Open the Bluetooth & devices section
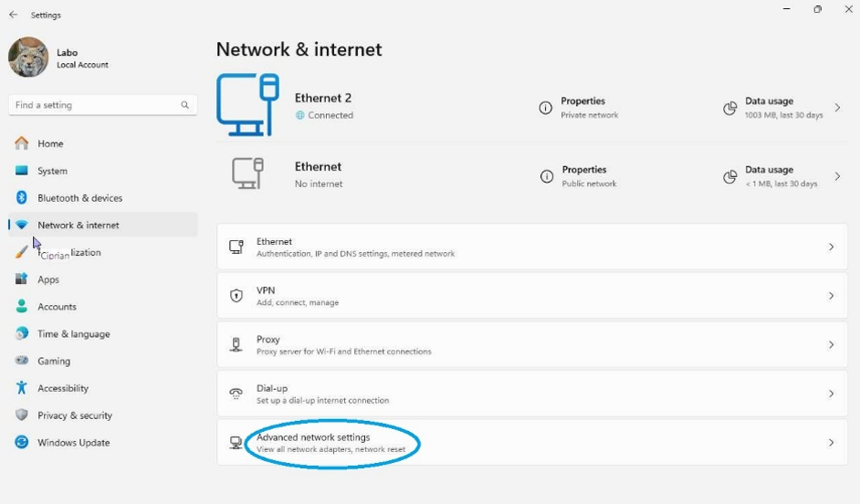This screenshot has width=860, height=504. [79, 198]
